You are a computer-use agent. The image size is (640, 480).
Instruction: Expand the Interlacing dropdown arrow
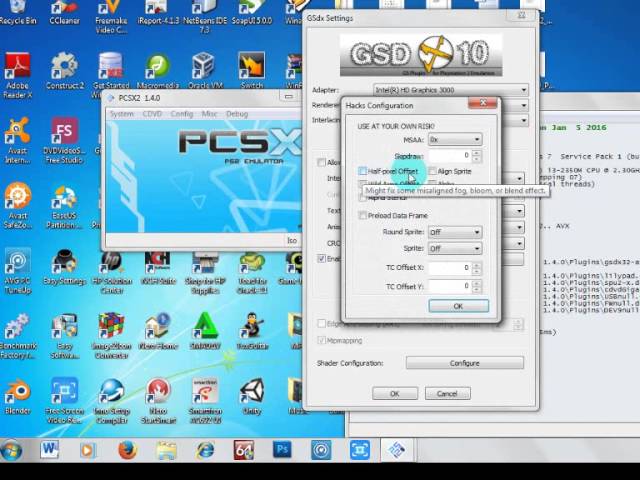[523, 121]
